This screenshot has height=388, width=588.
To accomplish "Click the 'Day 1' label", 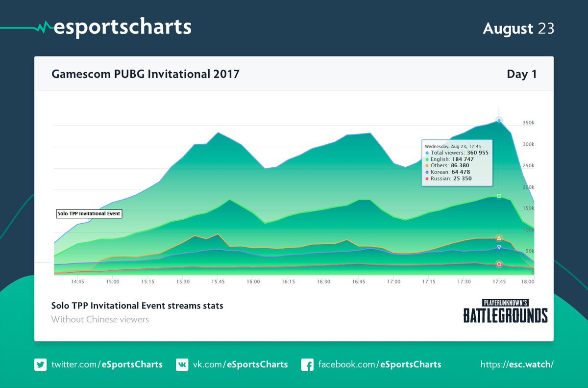I will click(522, 74).
